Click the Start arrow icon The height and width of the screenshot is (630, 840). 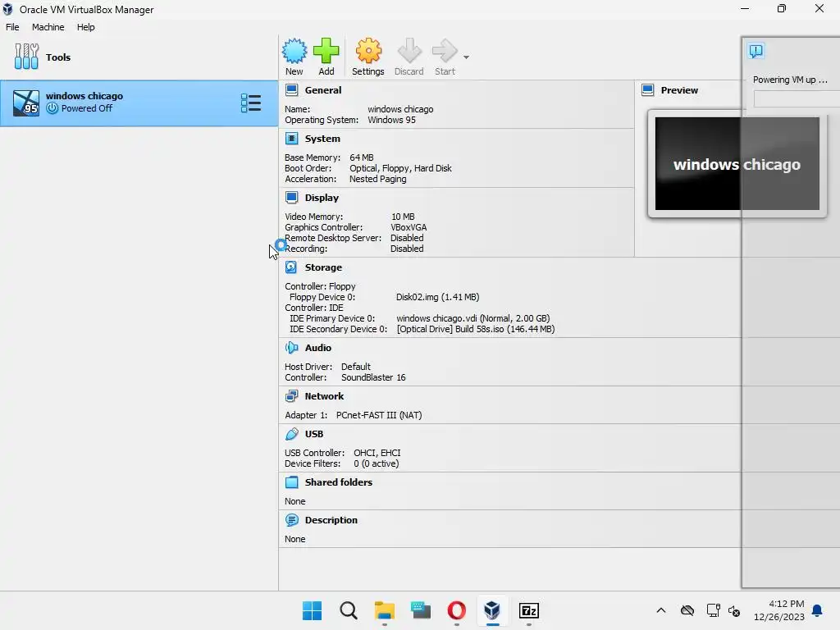(x=445, y=51)
